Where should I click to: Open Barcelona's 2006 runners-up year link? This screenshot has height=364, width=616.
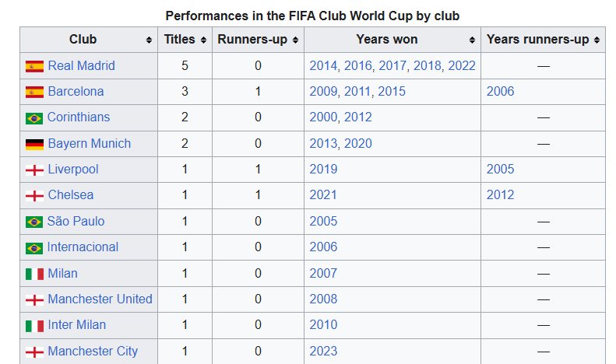pyautogui.click(x=500, y=91)
